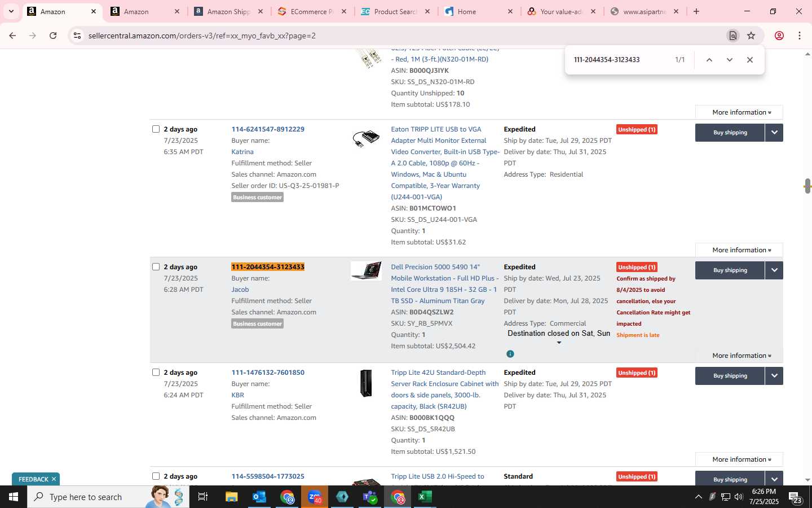Open Windows Start menu
This screenshot has height=508, width=812.
pyautogui.click(x=14, y=497)
